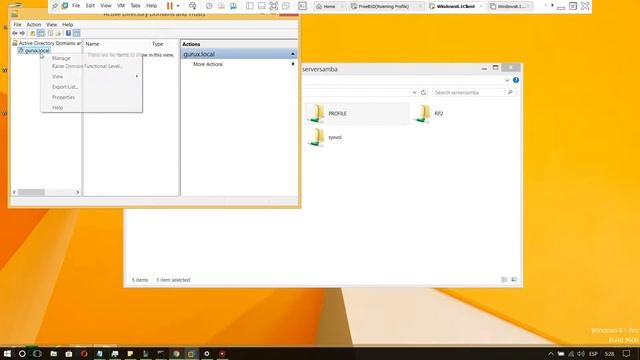Screen dimensions: 640x360
Task: Toggle the VMware sidebar layout icon
Action: pyautogui.click(x=250, y=6)
